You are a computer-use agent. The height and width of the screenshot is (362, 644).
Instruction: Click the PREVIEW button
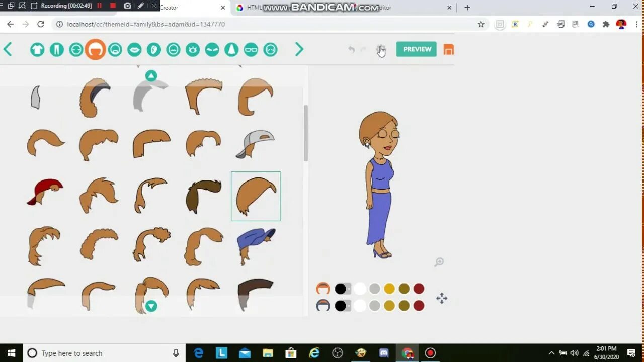pos(416,49)
